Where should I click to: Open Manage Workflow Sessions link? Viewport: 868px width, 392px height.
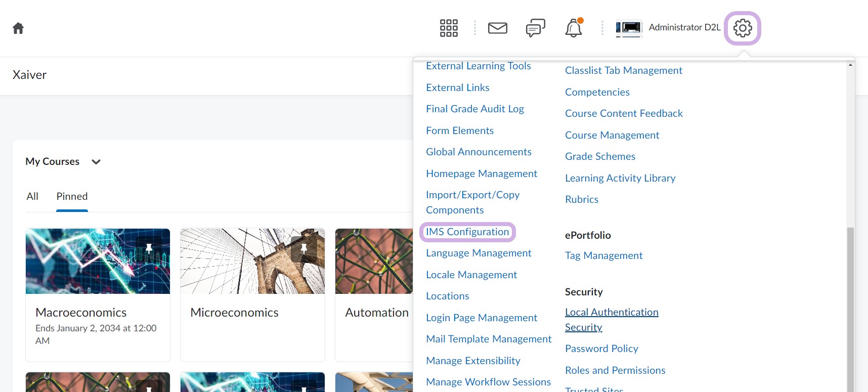(488, 382)
